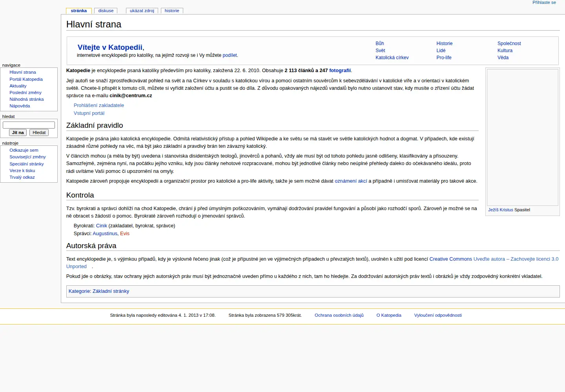Open 'Verze k tisku' printable version

[x=22, y=171]
